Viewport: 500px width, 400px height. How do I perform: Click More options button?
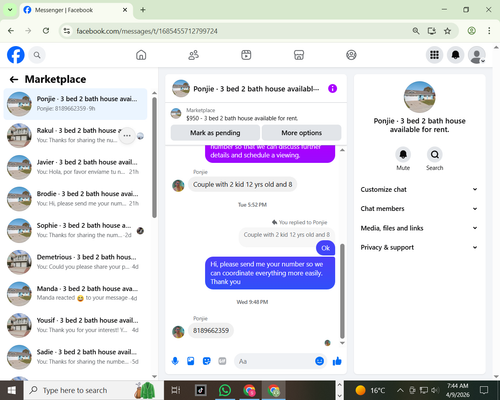(302, 133)
